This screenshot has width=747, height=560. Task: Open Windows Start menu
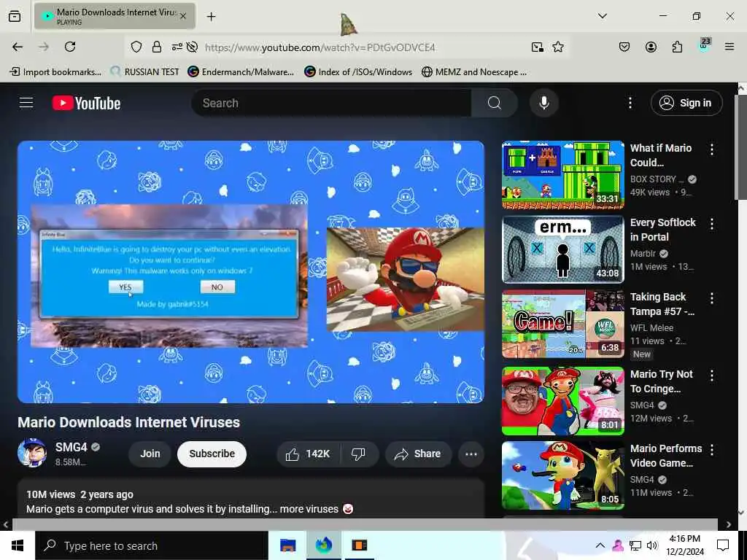(x=18, y=545)
